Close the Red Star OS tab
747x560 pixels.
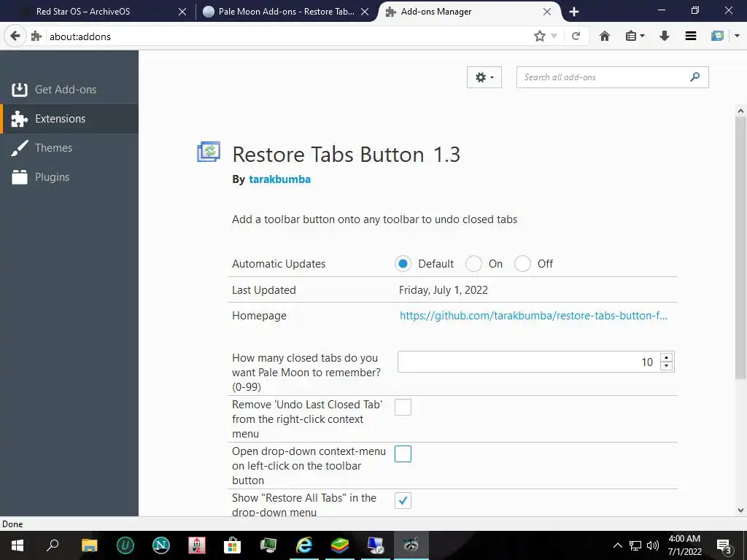click(x=182, y=12)
